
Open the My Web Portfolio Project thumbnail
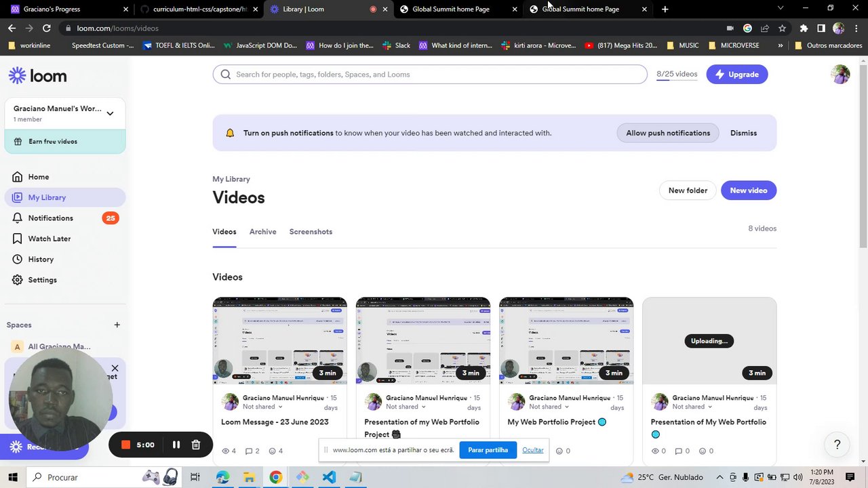coord(566,341)
